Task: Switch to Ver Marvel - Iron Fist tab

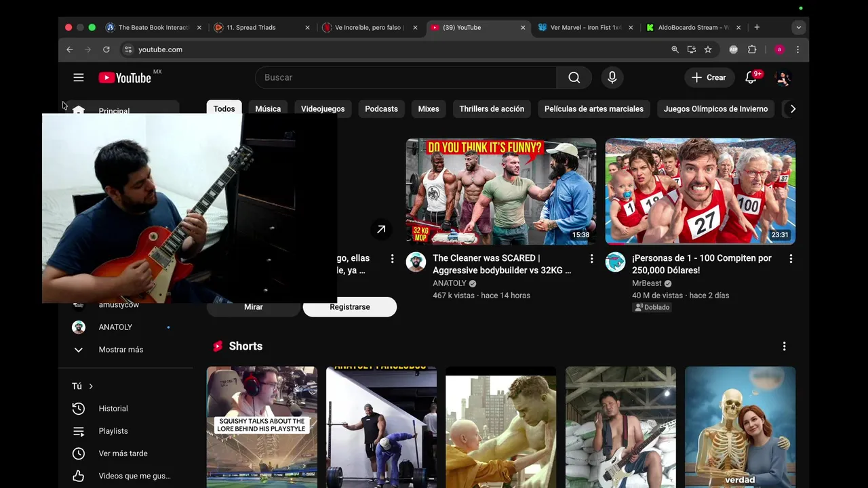Action: 585,28
